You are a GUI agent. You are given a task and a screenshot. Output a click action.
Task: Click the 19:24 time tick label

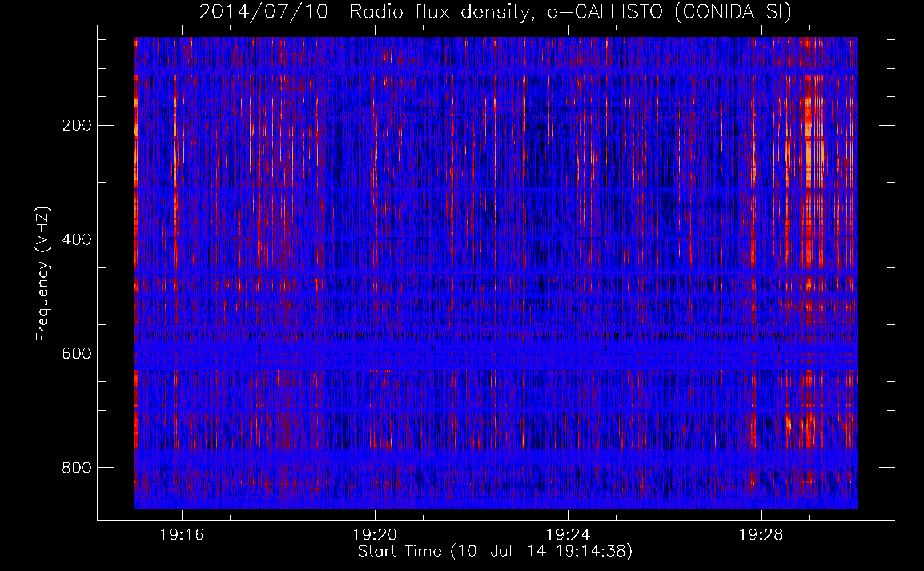[x=568, y=535]
